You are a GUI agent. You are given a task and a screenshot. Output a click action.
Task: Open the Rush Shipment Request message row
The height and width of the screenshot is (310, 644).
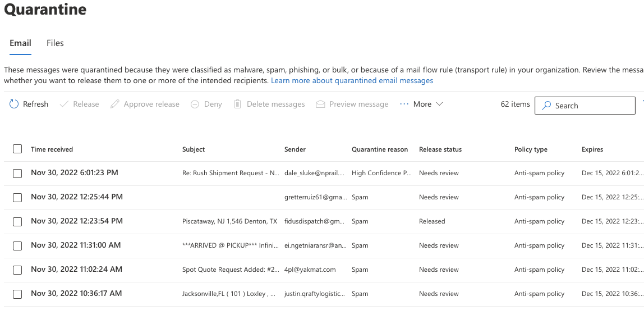[x=231, y=173]
